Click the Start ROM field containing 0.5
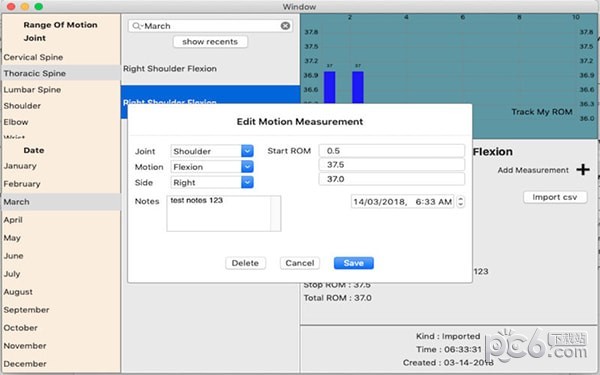Viewport: 600px width, 375px height. [392, 151]
